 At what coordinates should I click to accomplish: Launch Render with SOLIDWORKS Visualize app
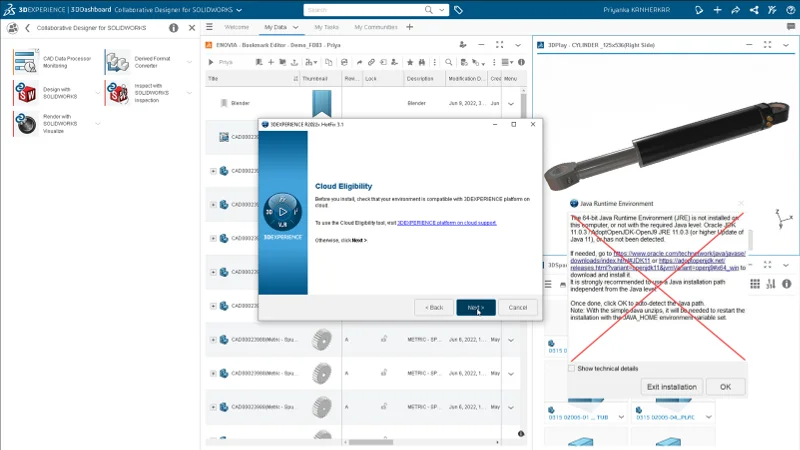point(26,124)
